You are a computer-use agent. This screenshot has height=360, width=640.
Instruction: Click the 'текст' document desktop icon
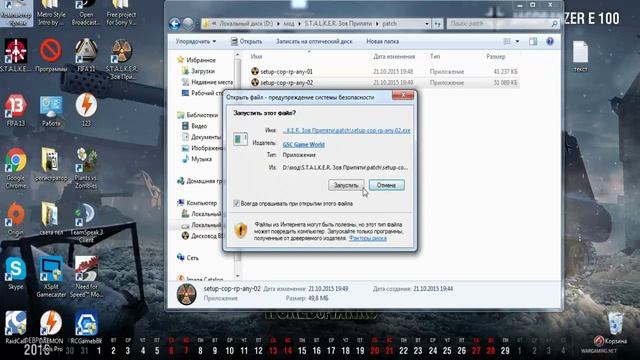point(580,57)
